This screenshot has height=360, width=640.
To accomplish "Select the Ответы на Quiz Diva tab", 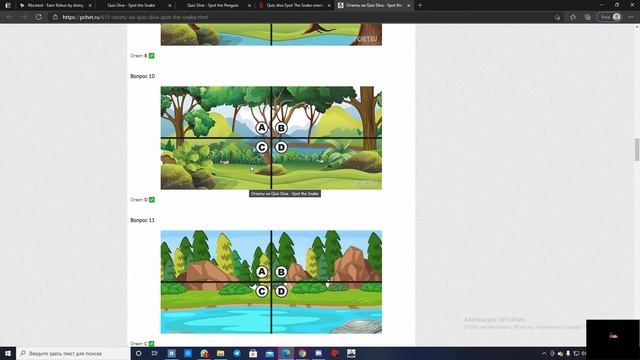I will (374, 5).
